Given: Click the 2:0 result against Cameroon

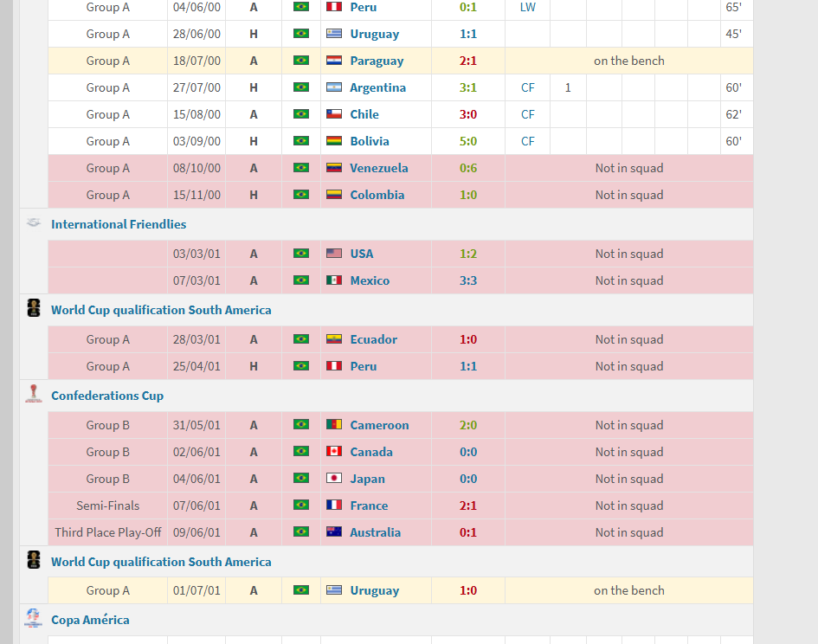Looking at the screenshot, I should click(468, 425).
